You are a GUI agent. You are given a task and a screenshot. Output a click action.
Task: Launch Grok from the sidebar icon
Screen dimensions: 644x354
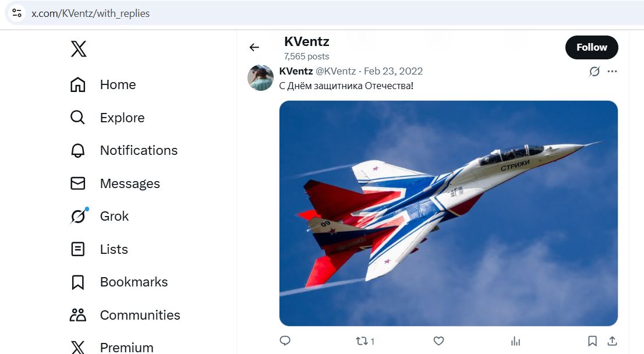coord(77,216)
